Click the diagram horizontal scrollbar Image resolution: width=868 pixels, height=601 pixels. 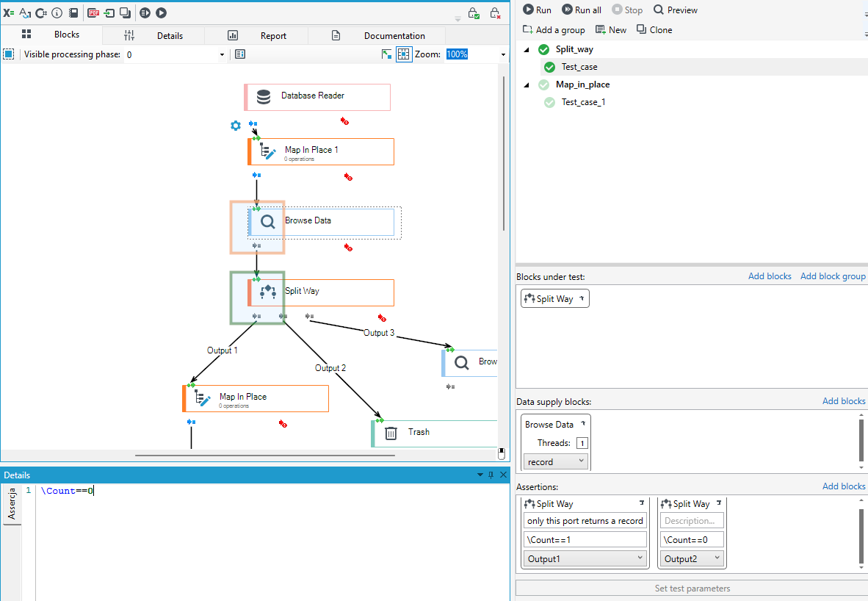point(264,456)
